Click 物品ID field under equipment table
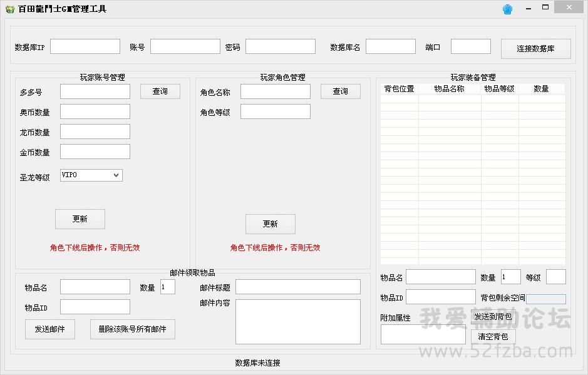The image size is (588, 375). pos(441,297)
